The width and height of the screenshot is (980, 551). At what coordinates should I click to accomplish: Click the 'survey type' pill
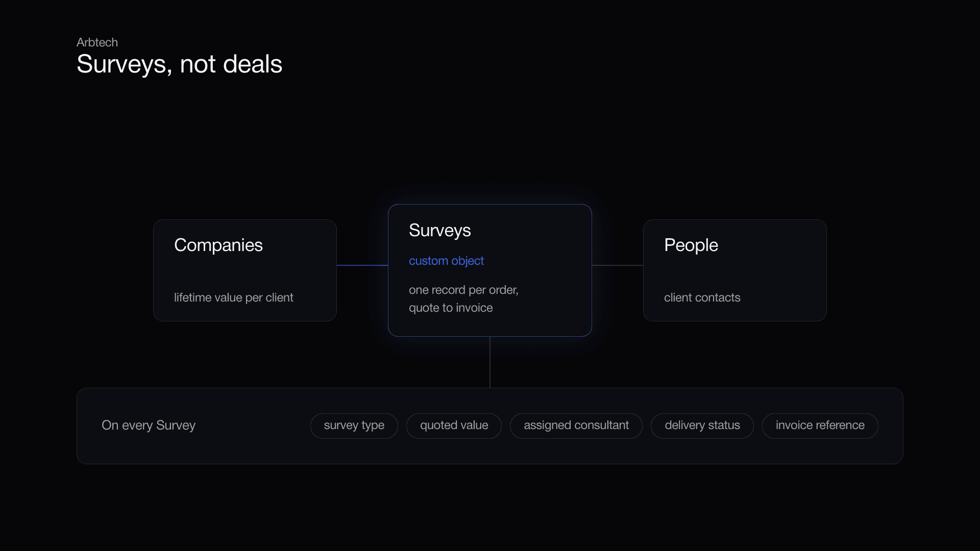coord(354,425)
